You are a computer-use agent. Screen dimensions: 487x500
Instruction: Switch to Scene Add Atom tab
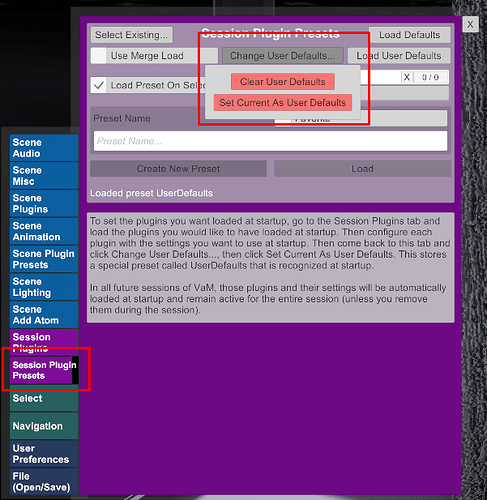pyautogui.click(x=44, y=315)
